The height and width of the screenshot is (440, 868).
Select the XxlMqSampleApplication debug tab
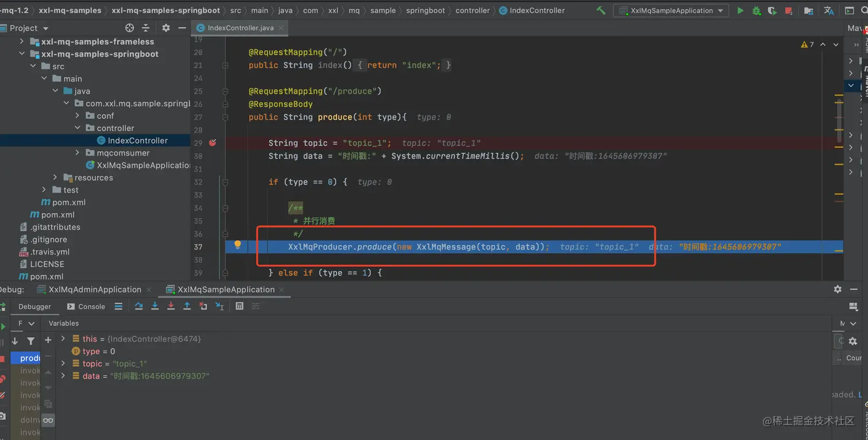pos(226,290)
